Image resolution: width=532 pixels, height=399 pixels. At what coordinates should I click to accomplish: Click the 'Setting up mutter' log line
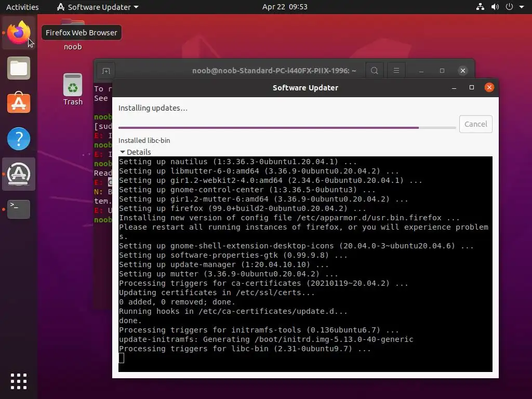[229, 274]
